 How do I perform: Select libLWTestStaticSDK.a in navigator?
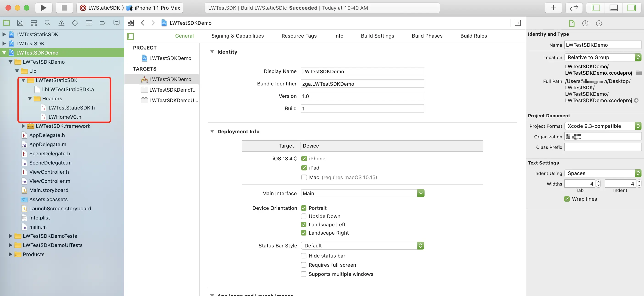pos(68,89)
